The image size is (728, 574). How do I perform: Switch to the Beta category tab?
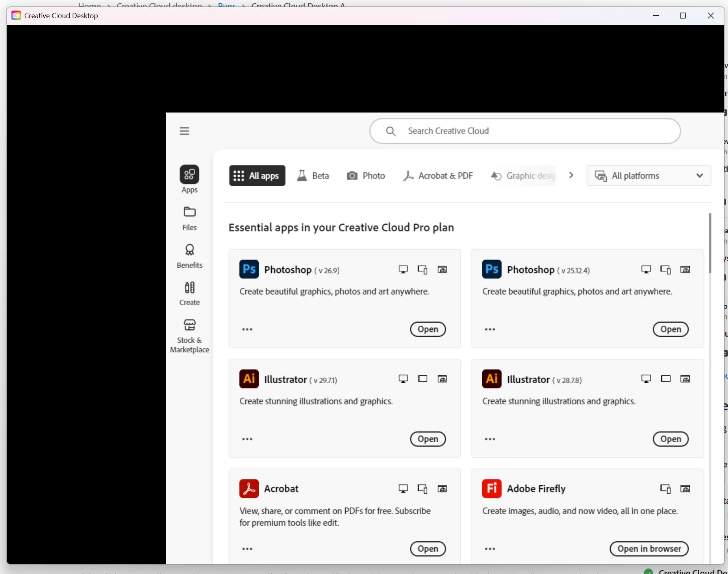coord(313,175)
